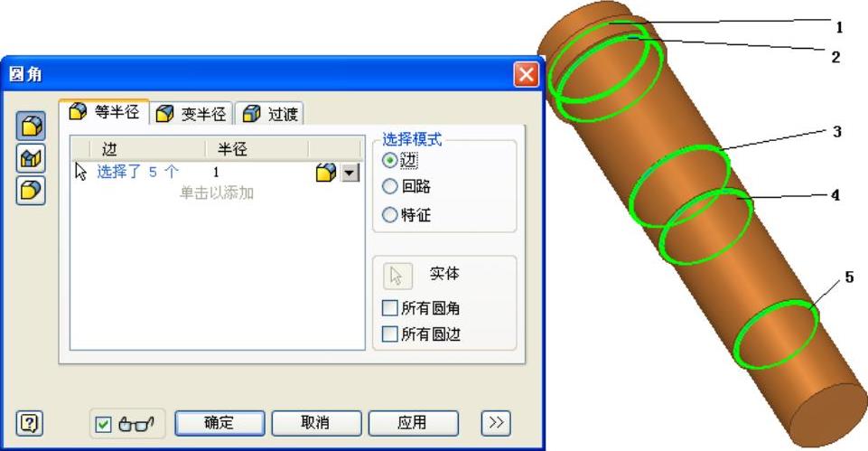
Task: Click the 单击以添加 row to add edges
Action: click(x=217, y=193)
